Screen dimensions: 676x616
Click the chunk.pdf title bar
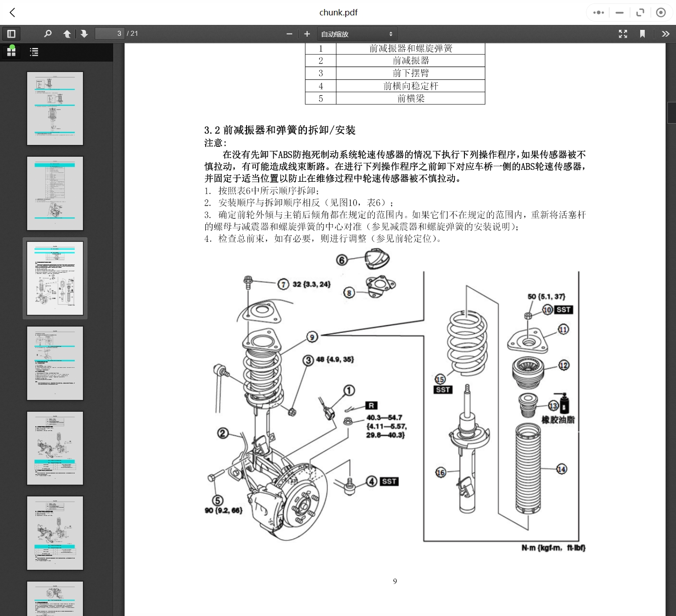pyautogui.click(x=338, y=12)
